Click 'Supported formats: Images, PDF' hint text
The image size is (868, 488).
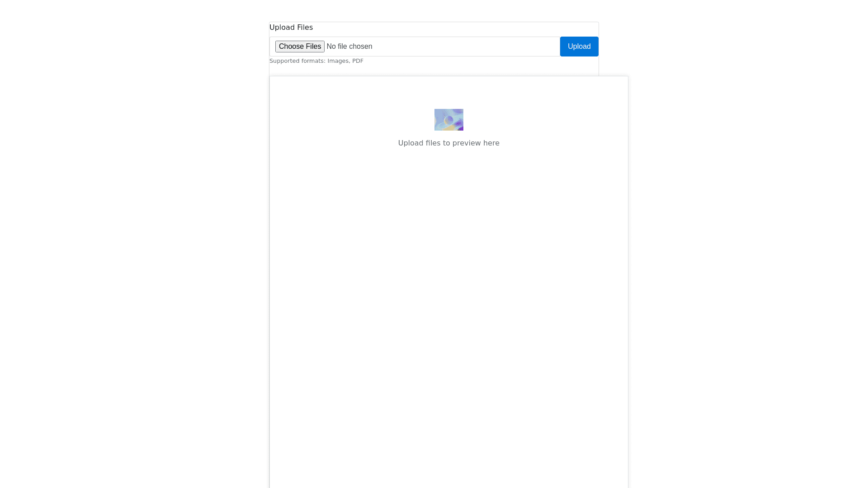[316, 61]
